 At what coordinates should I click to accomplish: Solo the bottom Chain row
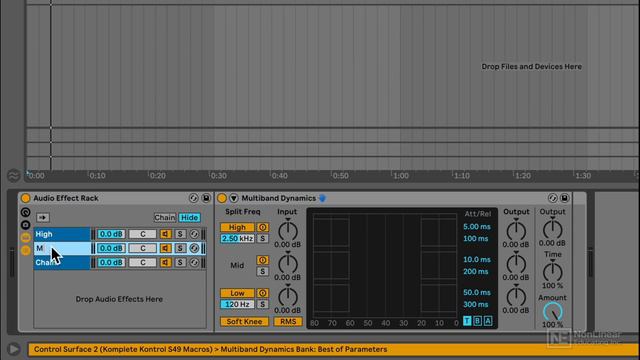[180, 262]
